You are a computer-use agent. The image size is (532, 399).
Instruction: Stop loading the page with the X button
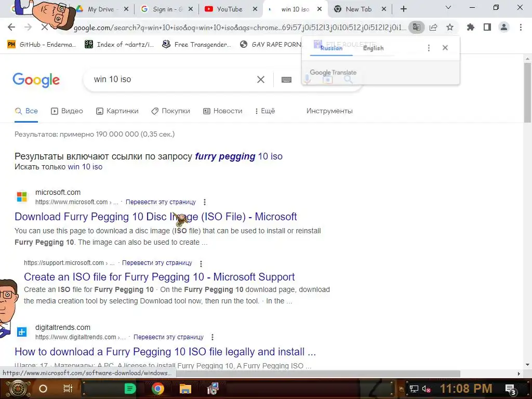click(x=45, y=27)
